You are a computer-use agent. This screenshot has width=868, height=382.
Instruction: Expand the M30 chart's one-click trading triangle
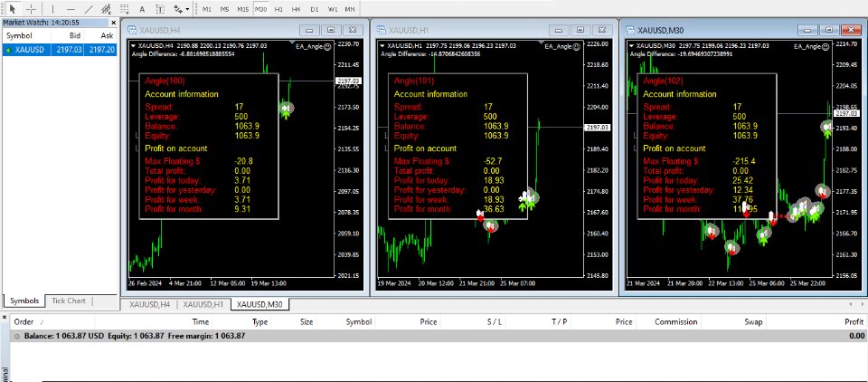point(630,45)
